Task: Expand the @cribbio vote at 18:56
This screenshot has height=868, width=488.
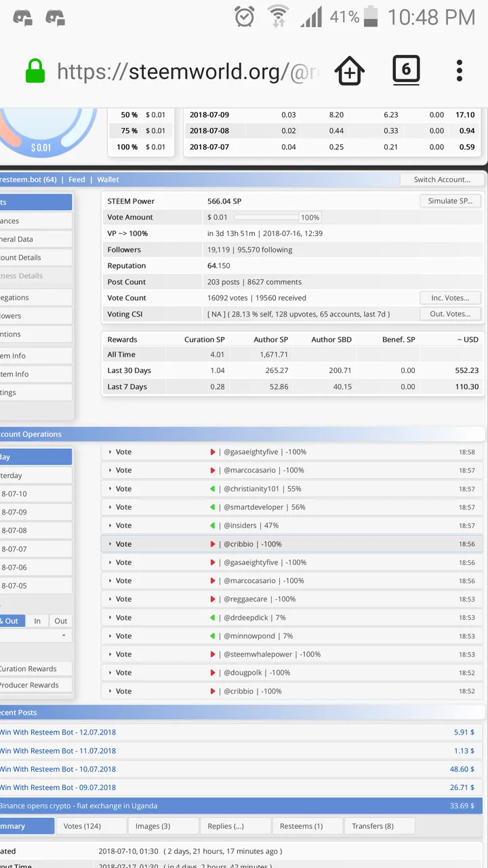Action: (293, 544)
